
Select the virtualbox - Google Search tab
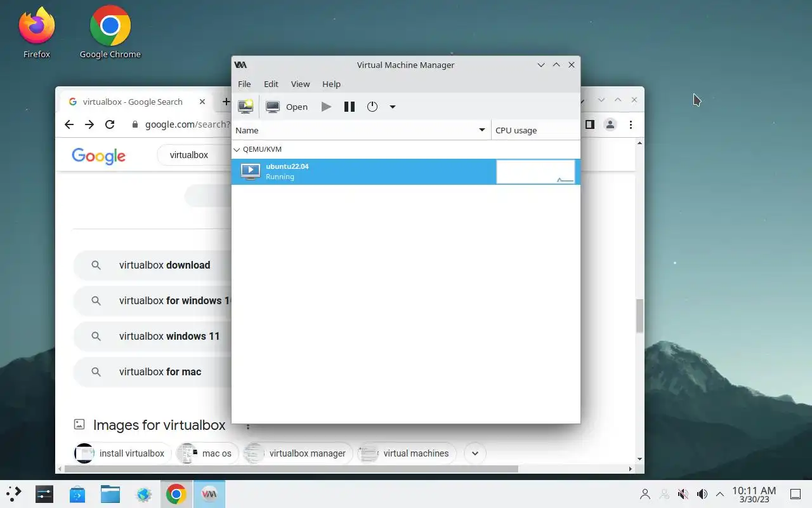[135, 102]
